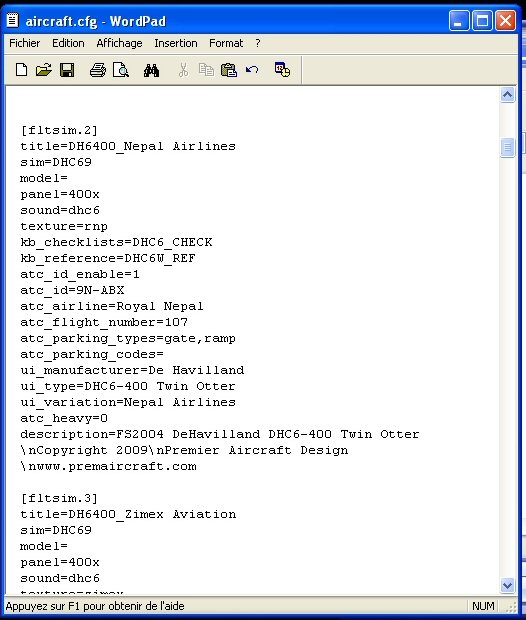The width and height of the screenshot is (526, 620).
Task: Open Print Preview with the magnifier page icon
Action: point(121,70)
